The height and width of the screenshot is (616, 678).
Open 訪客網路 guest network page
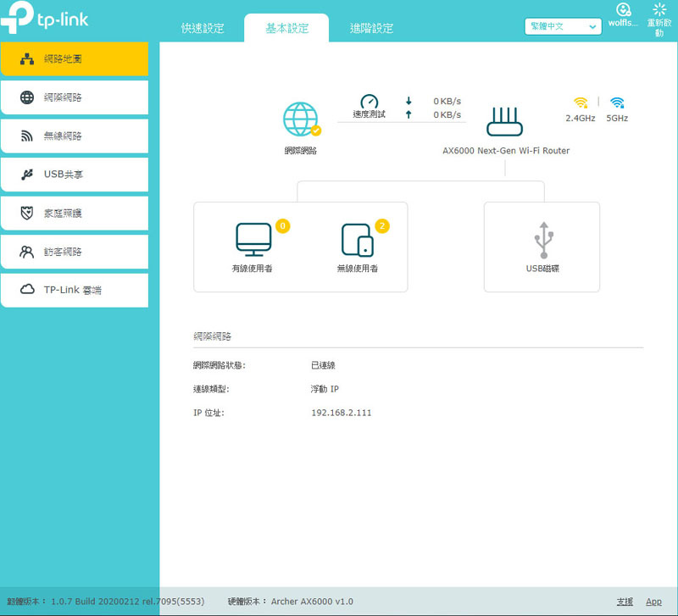click(x=75, y=252)
